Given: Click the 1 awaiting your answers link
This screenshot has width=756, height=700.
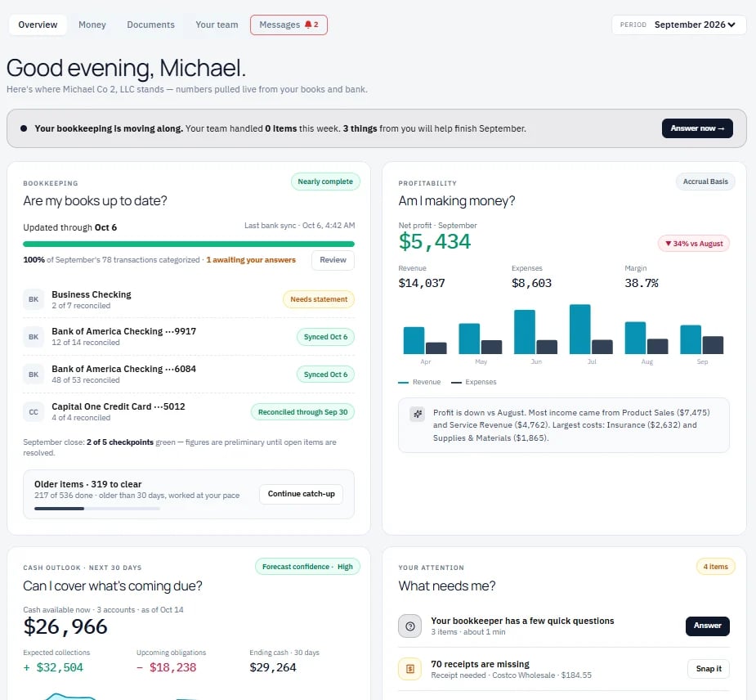Looking at the screenshot, I should click(x=251, y=260).
